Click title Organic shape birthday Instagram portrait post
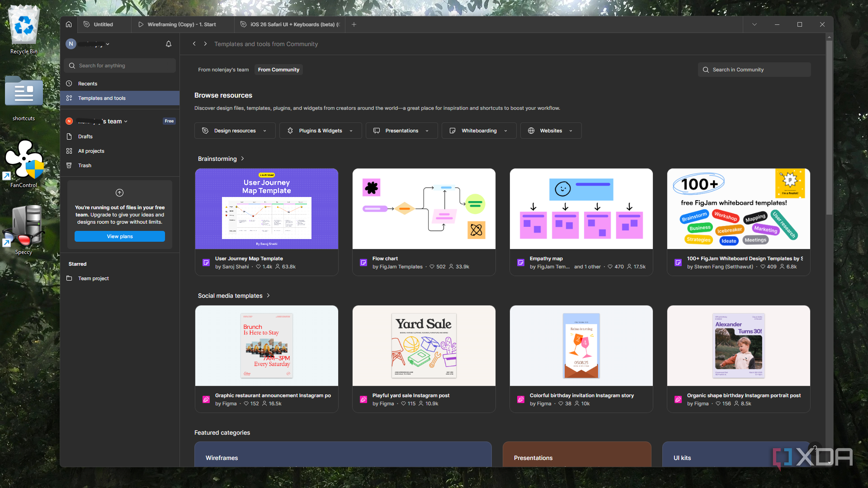Screen dimensions: 868x488 (x=744, y=395)
